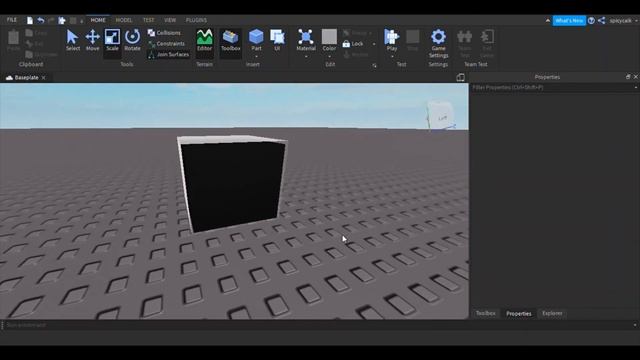Image resolution: width=640 pixels, height=360 pixels.
Task: Click the Run a command input bar
Action: [318, 325]
